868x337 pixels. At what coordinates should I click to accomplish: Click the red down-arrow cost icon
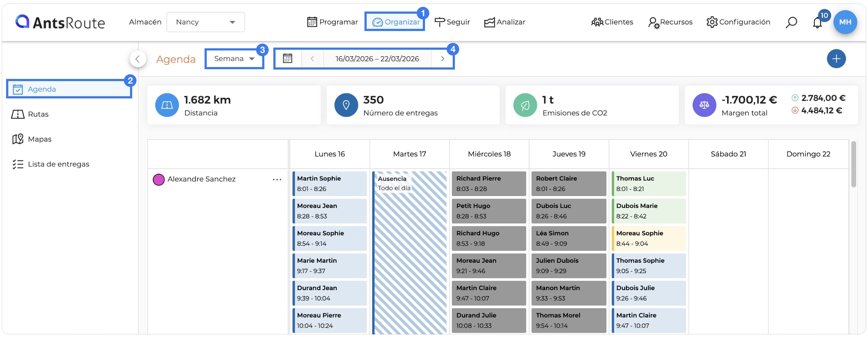tap(795, 110)
